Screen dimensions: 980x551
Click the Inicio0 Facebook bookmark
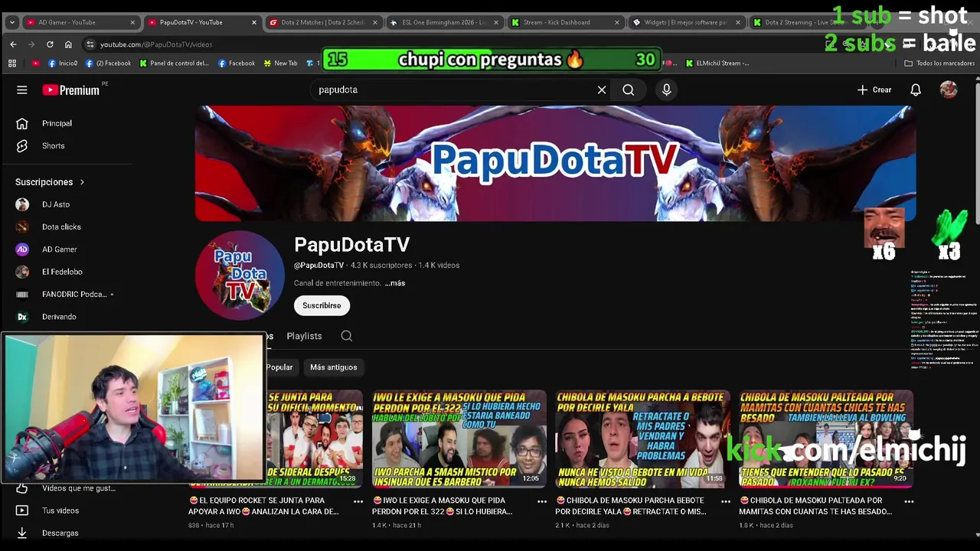pos(63,64)
